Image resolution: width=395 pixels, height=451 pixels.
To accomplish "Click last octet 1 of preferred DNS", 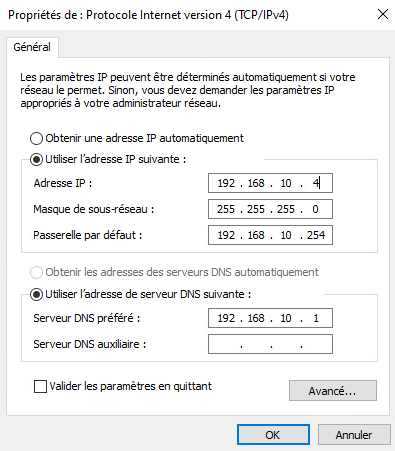I will click(316, 318).
